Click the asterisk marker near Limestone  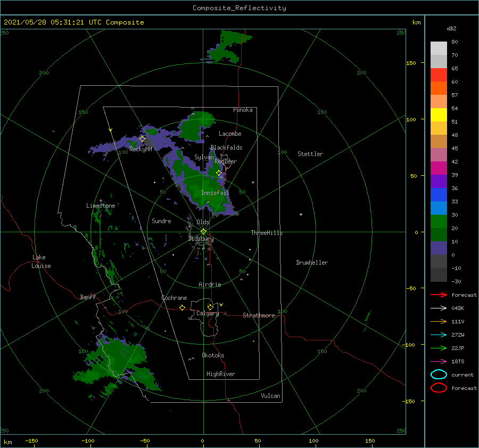pyautogui.click(x=101, y=201)
